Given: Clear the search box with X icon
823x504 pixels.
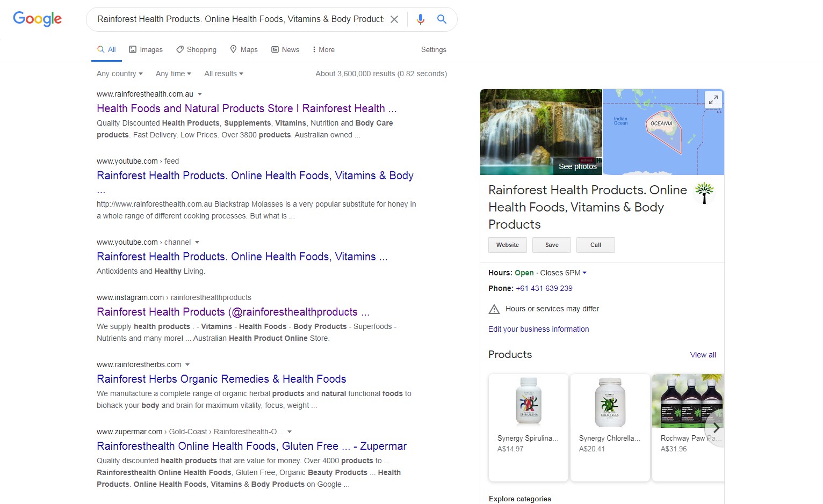Looking at the screenshot, I should tap(394, 19).
